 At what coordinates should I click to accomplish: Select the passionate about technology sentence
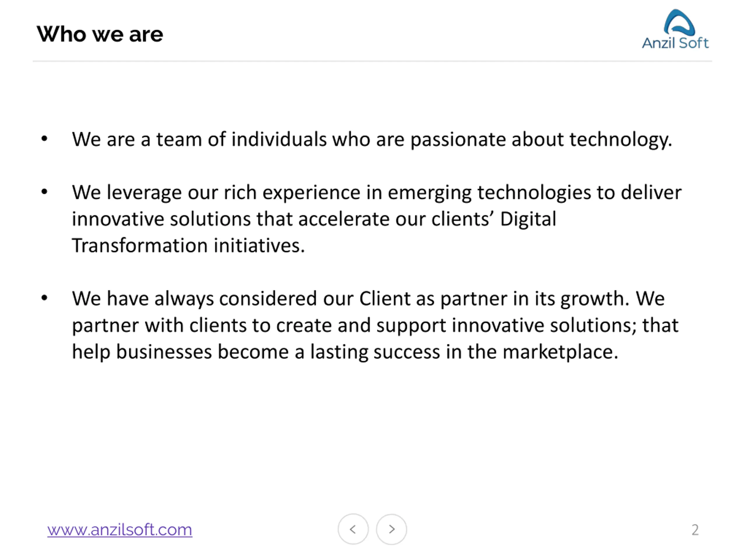point(372,139)
